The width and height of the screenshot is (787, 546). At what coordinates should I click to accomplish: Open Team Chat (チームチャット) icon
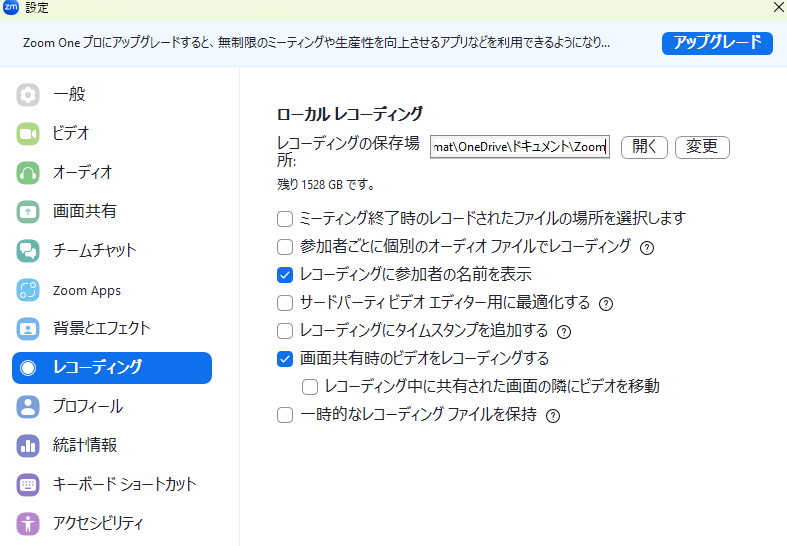pyautogui.click(x=28, y=250)
